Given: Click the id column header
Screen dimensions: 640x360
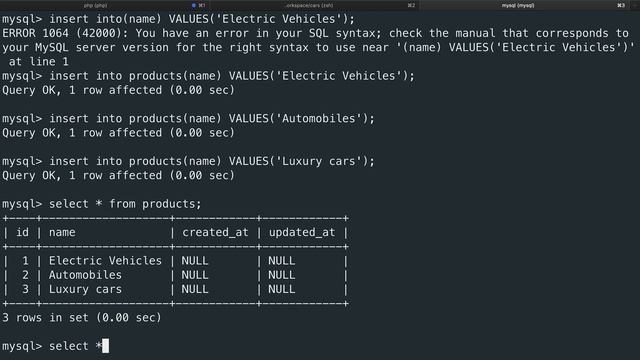Looking at the screenshot, I should point(22,232).
